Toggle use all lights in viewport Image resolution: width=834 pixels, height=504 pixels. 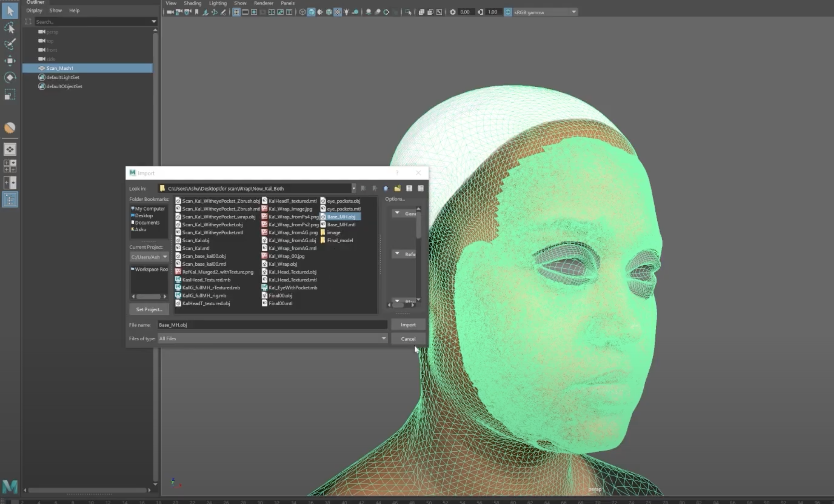(347, 12)
